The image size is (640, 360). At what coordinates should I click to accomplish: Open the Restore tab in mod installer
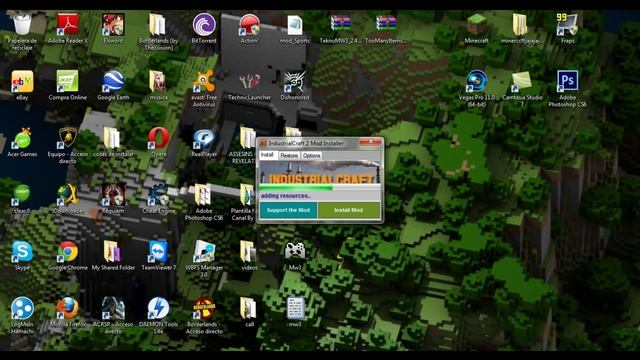point(289,156)
